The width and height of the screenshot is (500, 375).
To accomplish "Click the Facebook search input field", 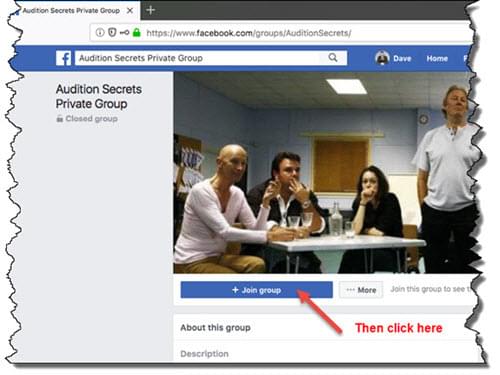I will (x=211, y=58).
